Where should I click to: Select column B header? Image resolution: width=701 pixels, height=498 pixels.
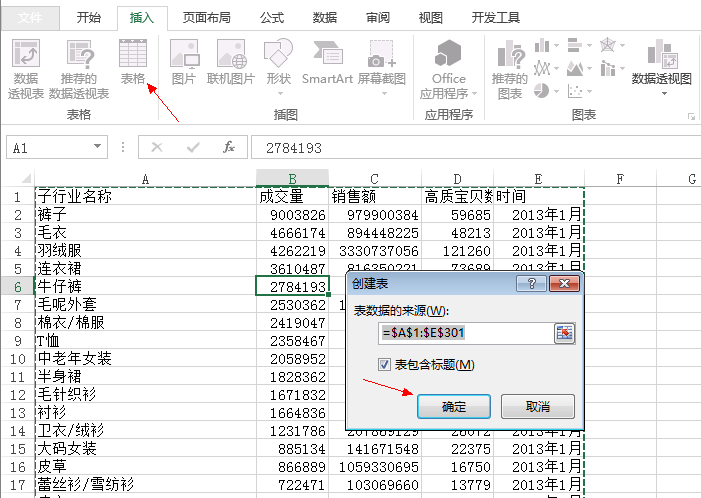pyautogui.click(x=292, y=178)
